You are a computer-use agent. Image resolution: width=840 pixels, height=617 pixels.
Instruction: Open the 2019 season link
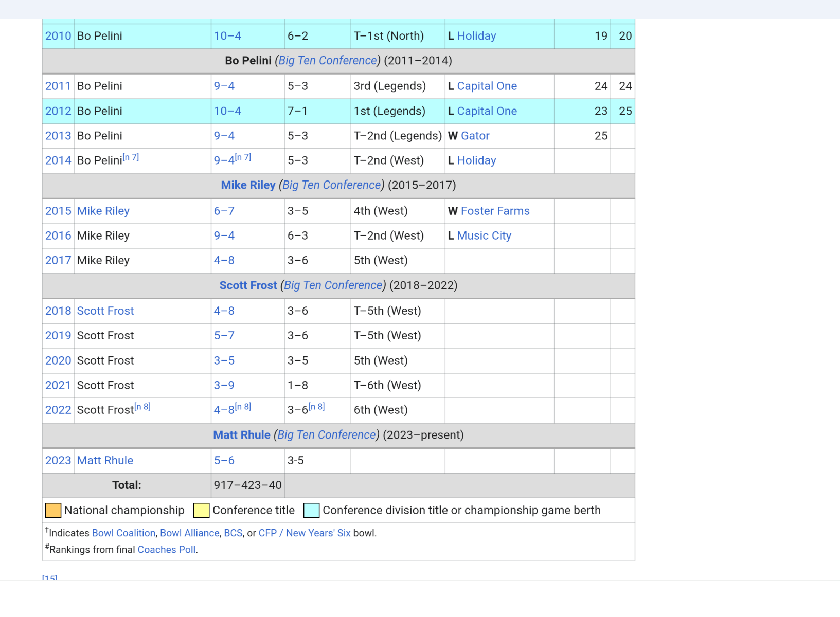58,335
